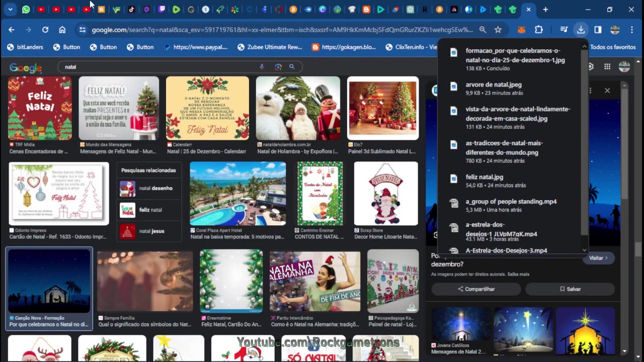The height and width of the screenshot is (362, 644).
Task: Open the WhatsApp browser tab
Action: point(26,10)
